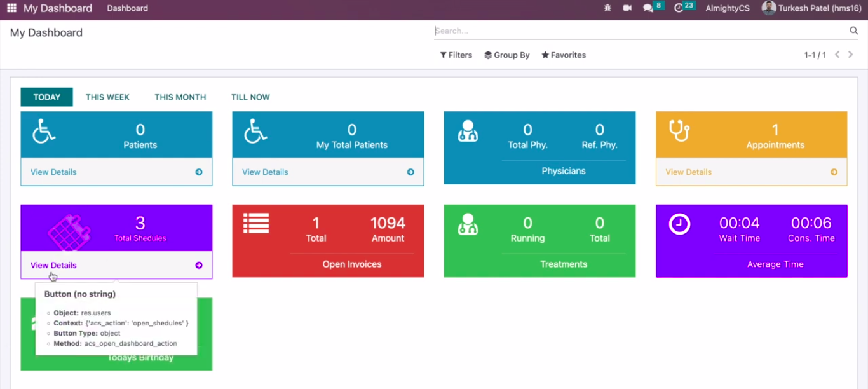Viewport: 868px width, 389px height.
Task: Click View Details on My Total Patients card
Action: tap(265, 172)
